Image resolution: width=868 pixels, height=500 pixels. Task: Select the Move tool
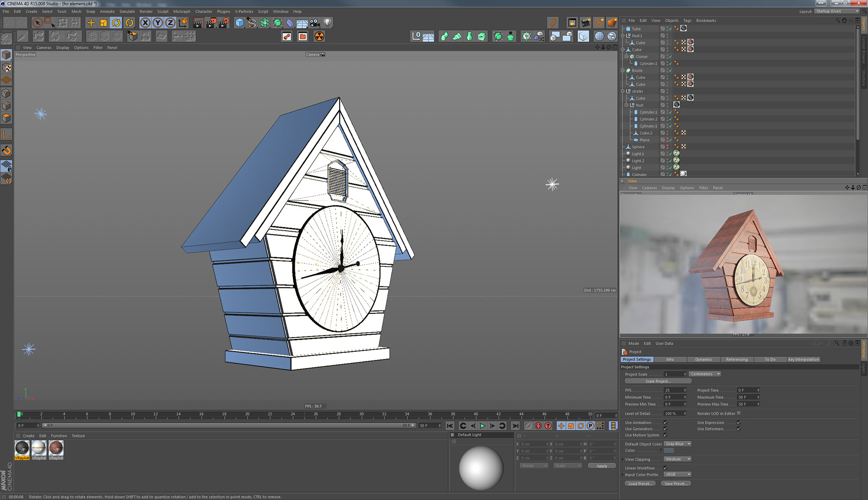tap(91, 23)
